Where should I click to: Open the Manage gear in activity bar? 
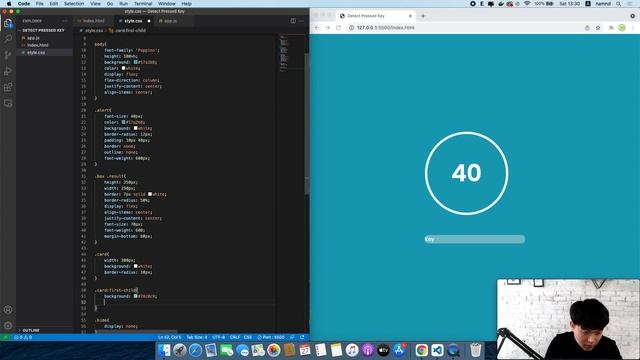tap(8, 325)
